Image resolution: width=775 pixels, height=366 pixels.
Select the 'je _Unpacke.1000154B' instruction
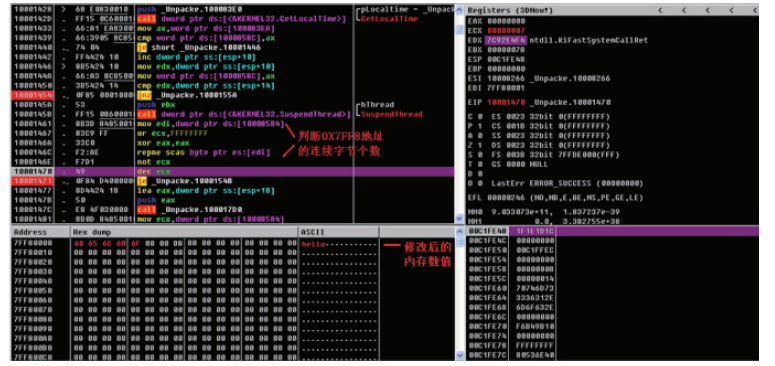pos(185,181)
